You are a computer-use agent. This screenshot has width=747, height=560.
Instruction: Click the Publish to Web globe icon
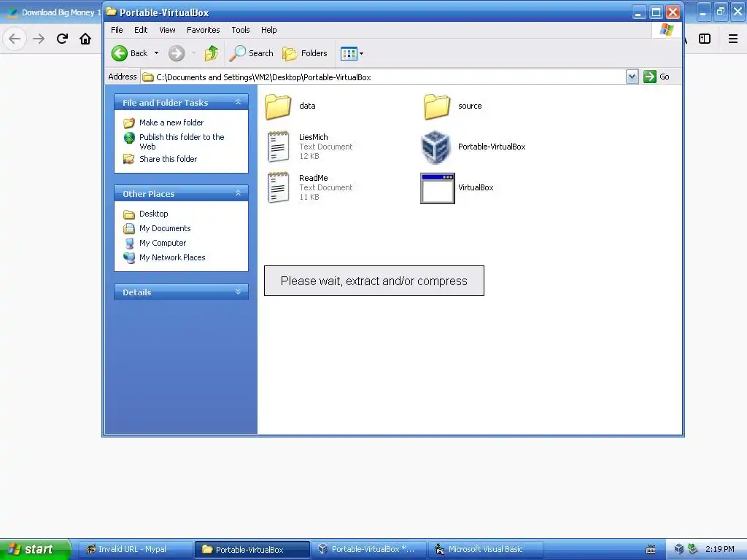129,138
